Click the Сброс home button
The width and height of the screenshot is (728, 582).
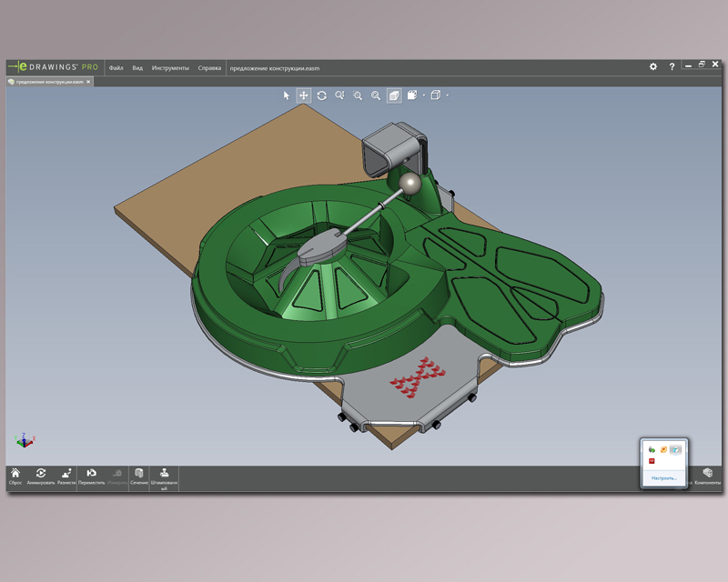coord(15,477)
